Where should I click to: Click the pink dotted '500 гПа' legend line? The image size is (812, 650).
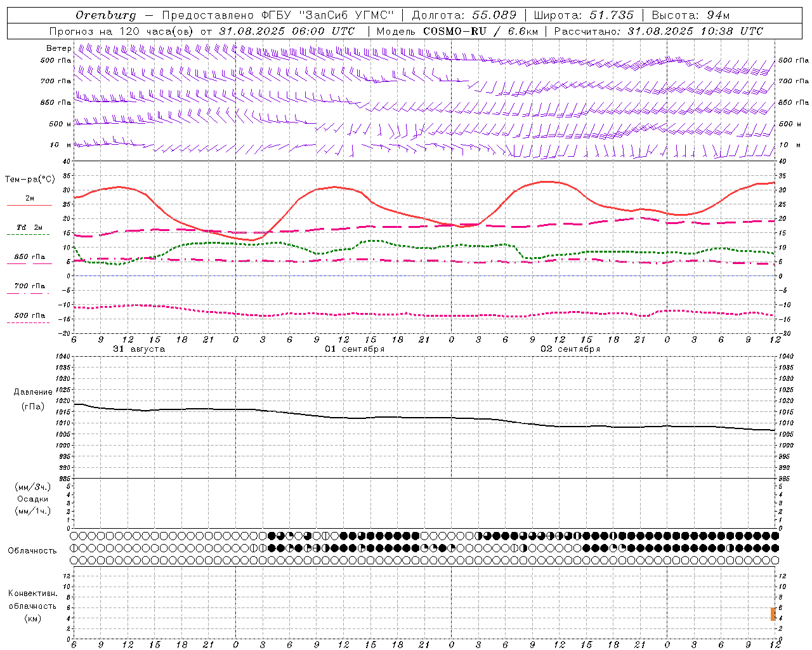click(x=28, y=323)
